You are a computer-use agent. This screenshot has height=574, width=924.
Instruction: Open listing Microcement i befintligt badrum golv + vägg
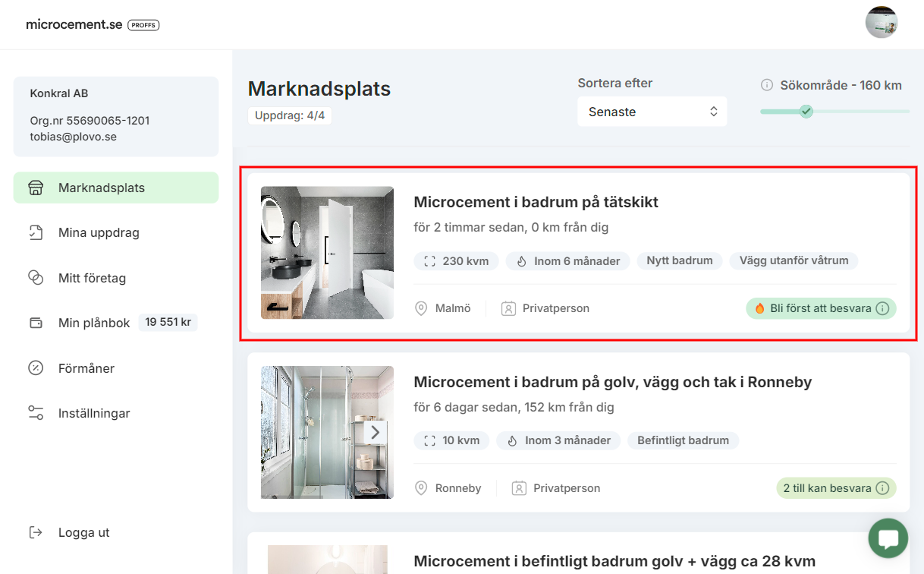614,561
